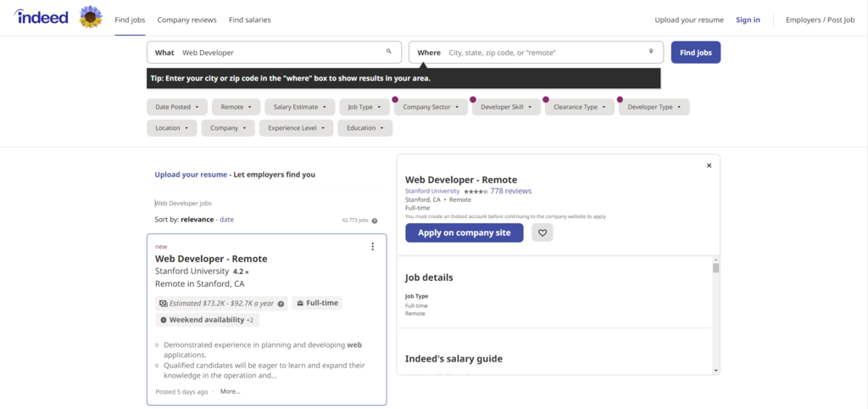Click the job details scrollbar down arrow
868x409 pixels.
point(715,370)
